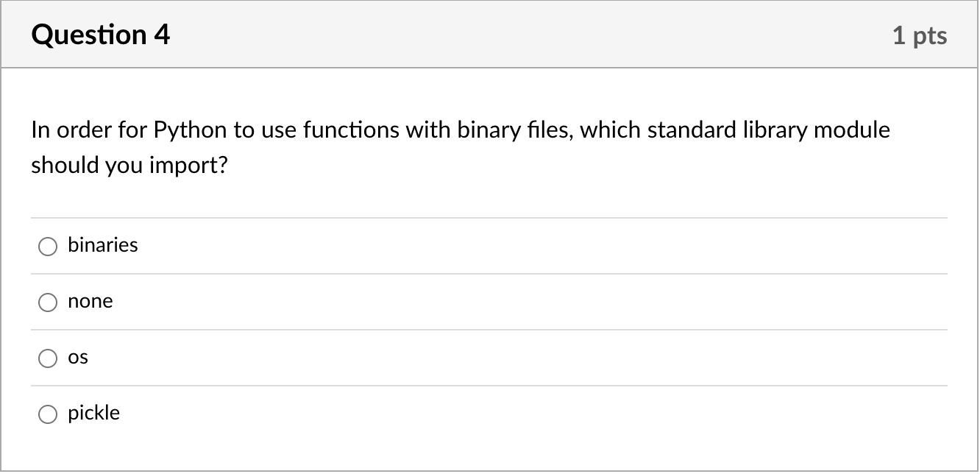The height and width of the screenshot is (474, 980).
Task: Click the "pickle" answer label text
Action: click(x=93, y=413)
